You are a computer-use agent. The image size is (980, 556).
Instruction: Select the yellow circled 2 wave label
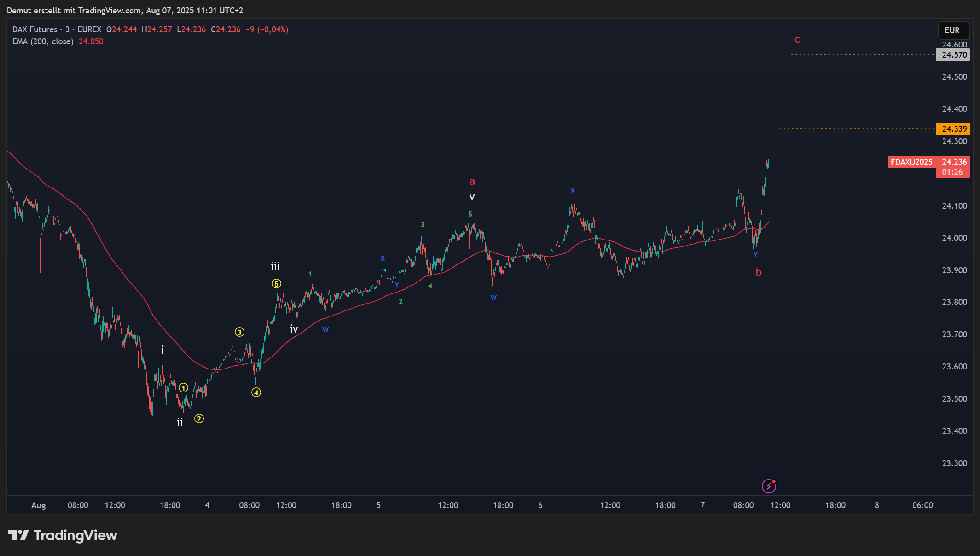pos(199,419)
